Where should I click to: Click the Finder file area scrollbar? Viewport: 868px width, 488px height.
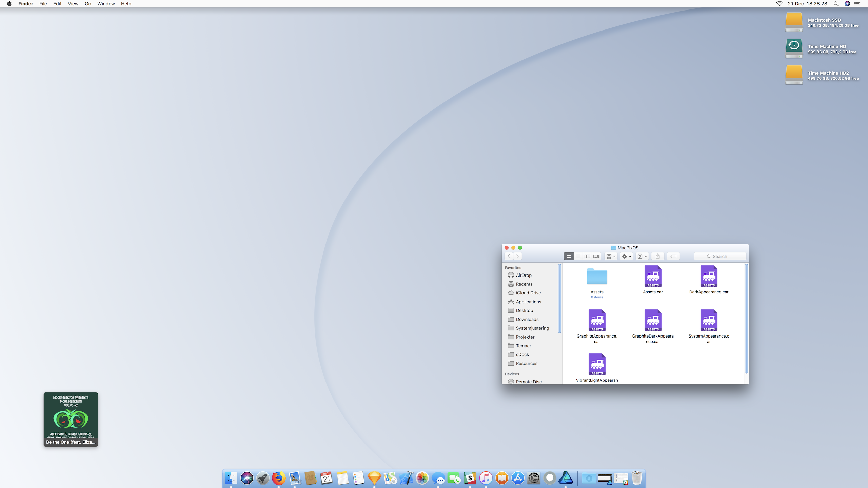click(x=746, y=319)
